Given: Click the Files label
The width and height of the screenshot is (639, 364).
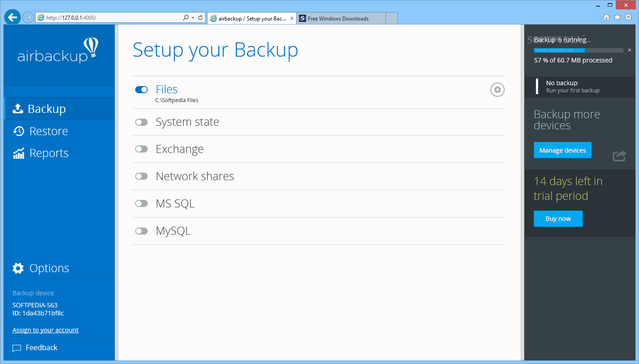Looking at the screenshot, I should pyautogui.click(x=166, y=89).
